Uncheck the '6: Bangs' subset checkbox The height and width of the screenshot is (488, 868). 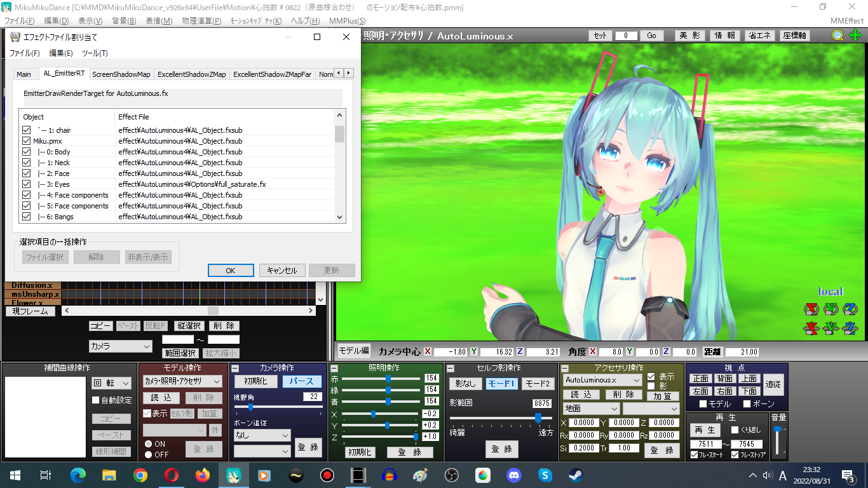click(26, 217)
